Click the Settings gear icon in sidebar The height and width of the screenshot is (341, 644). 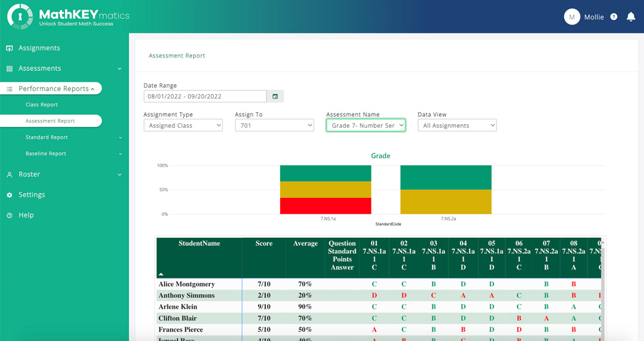point(10,195)
